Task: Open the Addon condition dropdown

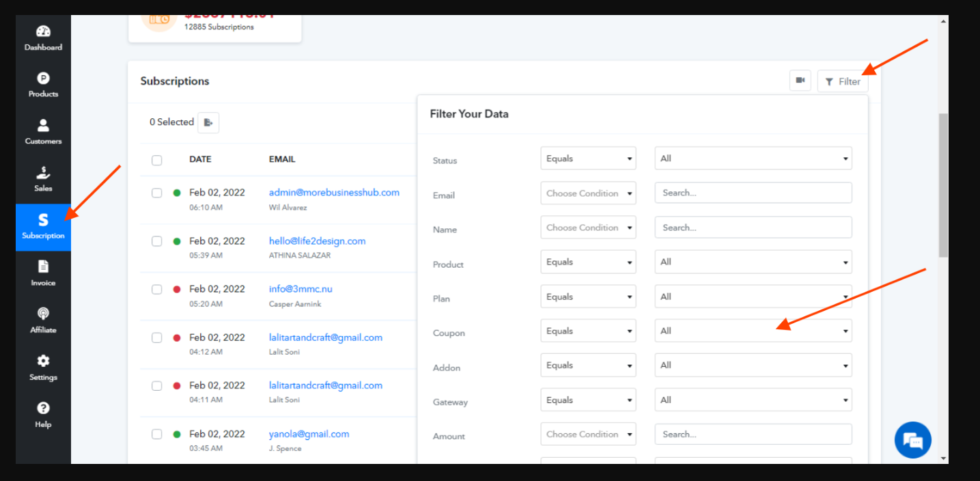Action: [x=588, y=366]
